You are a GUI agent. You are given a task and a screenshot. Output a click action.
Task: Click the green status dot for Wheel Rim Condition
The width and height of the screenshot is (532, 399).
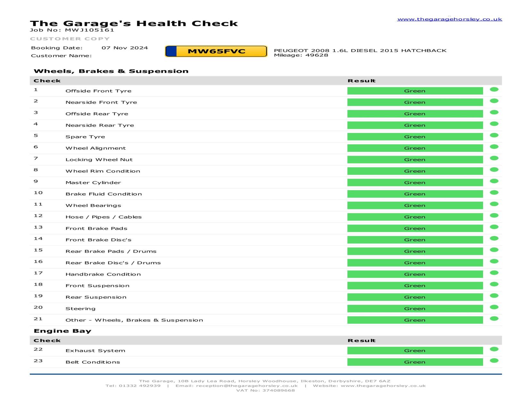(x=494, y=170)
